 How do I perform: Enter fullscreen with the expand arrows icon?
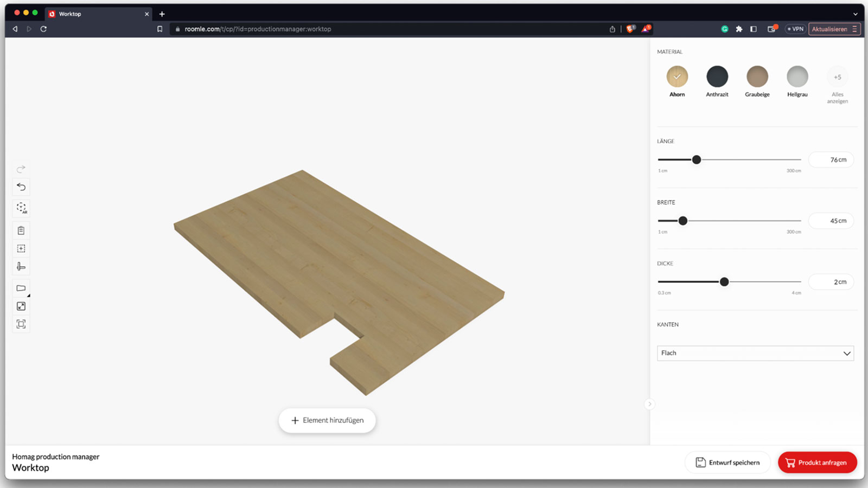(x=21, y=306)
